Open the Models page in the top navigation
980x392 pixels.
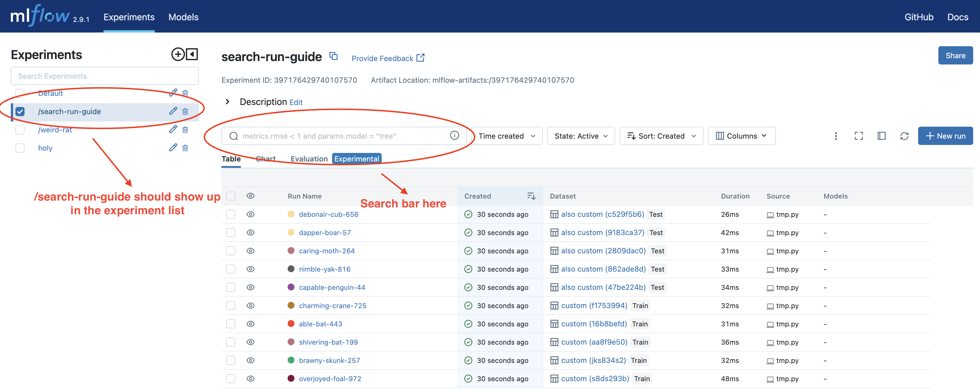[x=183, y=17]
